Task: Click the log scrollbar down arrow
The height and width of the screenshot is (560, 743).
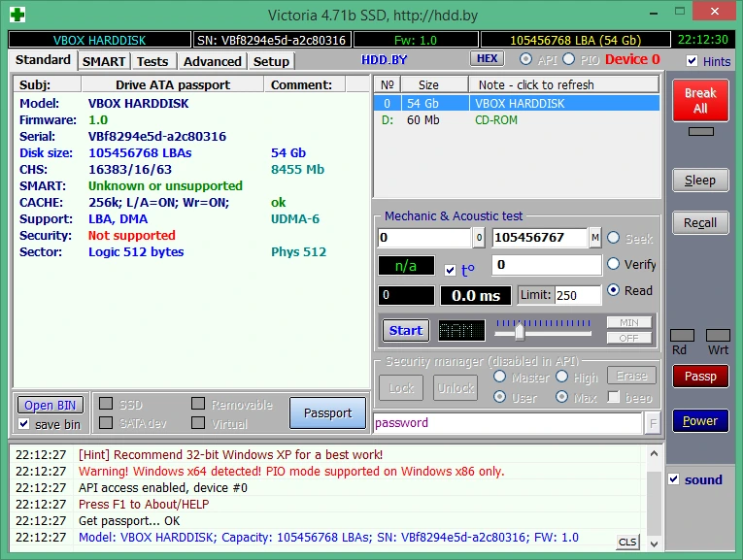Action: 654,544
